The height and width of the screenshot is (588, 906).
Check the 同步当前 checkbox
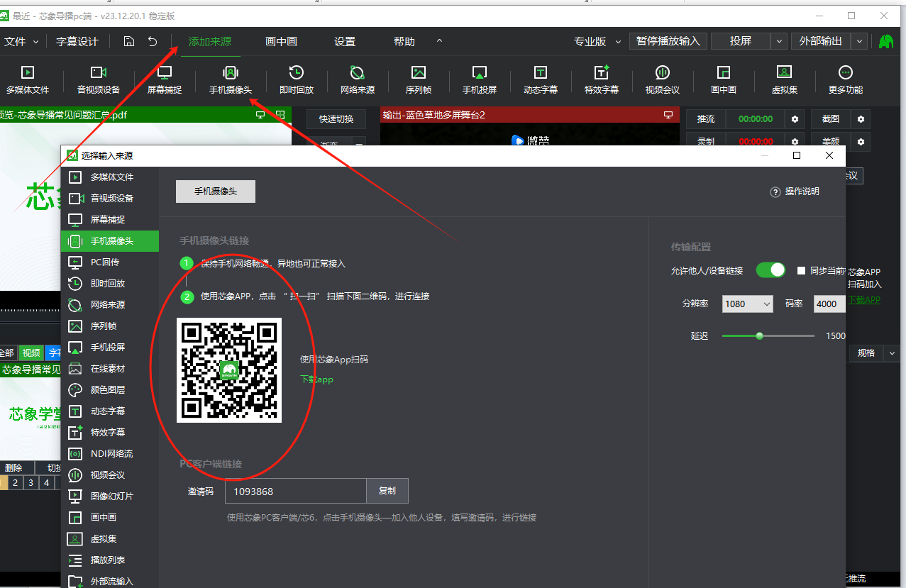[x=802, y=271]
